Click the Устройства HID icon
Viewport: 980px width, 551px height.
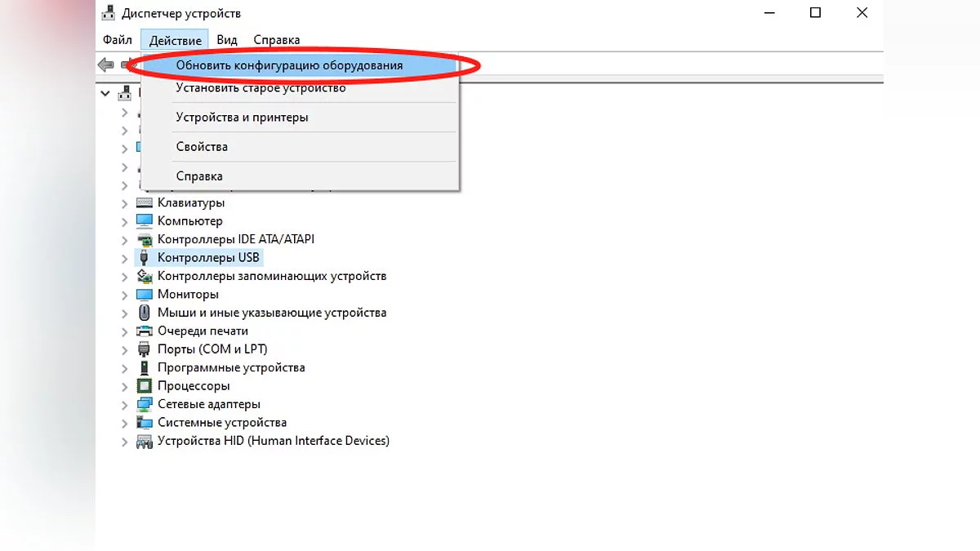145,441
